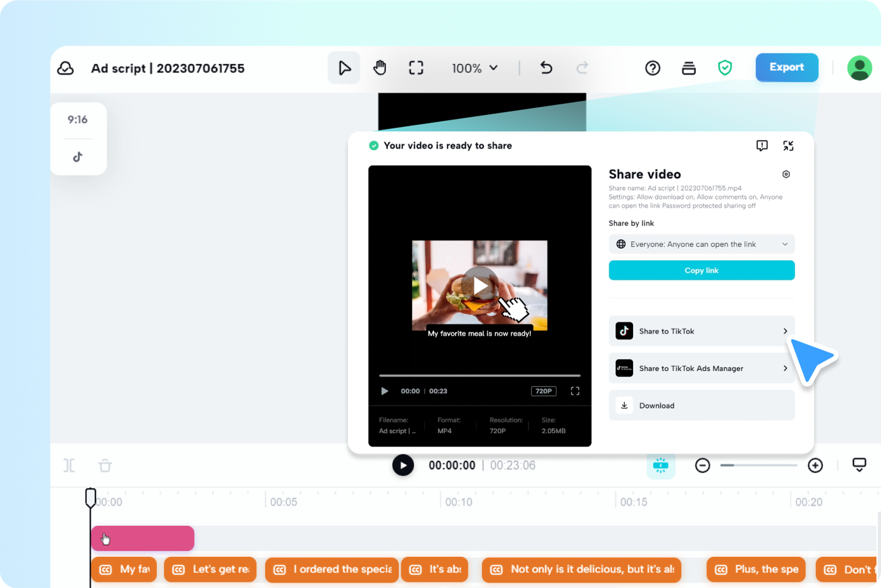Open the help question mark icon
This screenshot has height=588, width=881.
pos(653,68)
